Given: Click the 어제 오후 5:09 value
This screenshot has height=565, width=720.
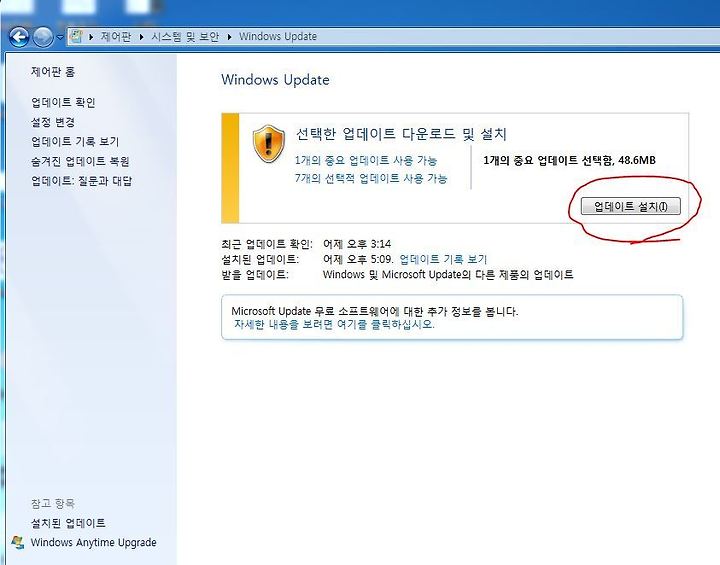Looking at the screenshot, I should click(x=358, y=259).
